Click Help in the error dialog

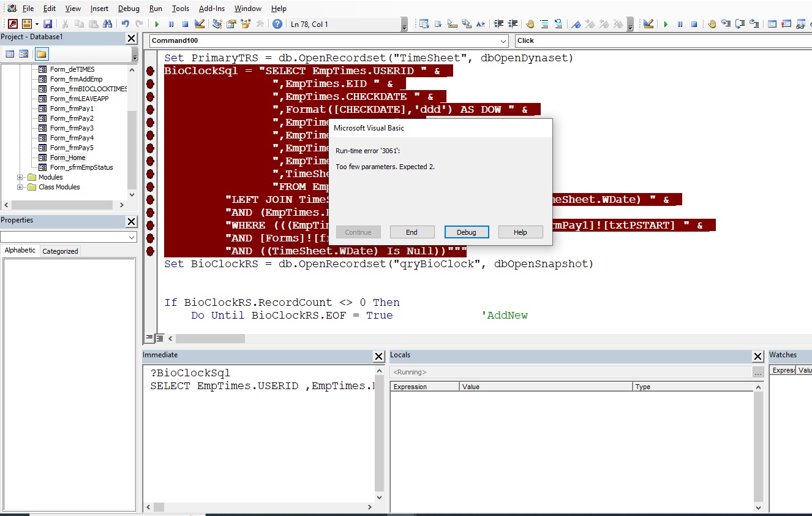pyautogui.click(x=520, y=232)
